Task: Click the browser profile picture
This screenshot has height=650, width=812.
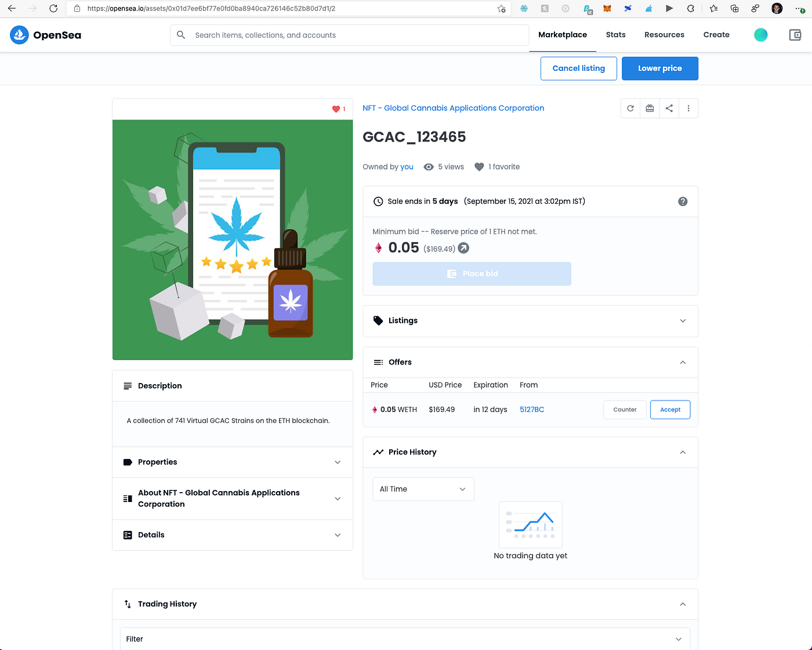Action: click(777, 9)
